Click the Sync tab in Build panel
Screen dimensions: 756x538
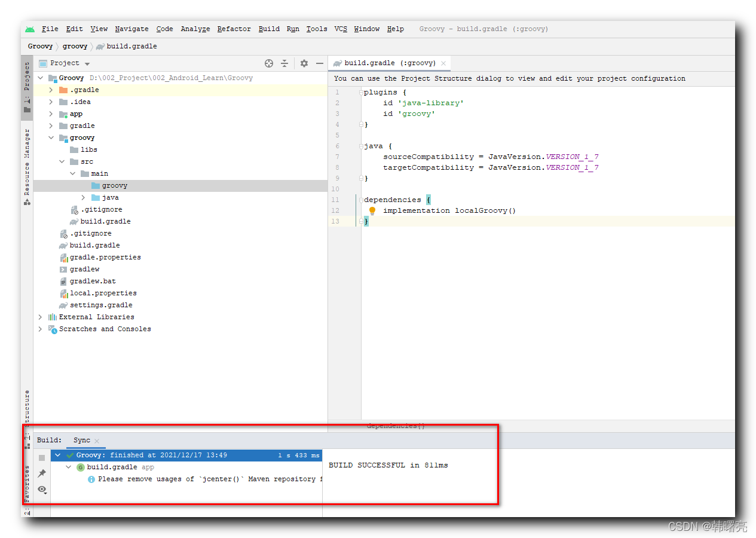click(82, 440)
